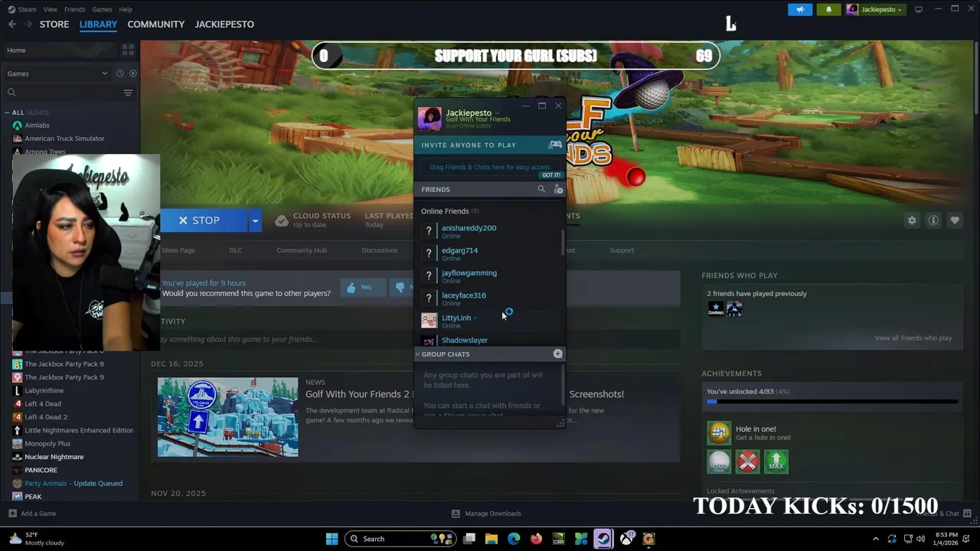Open Jackiepesto status dropdown in friends list
The width and height of the screenshot is (980, 551).
(497, 113)
